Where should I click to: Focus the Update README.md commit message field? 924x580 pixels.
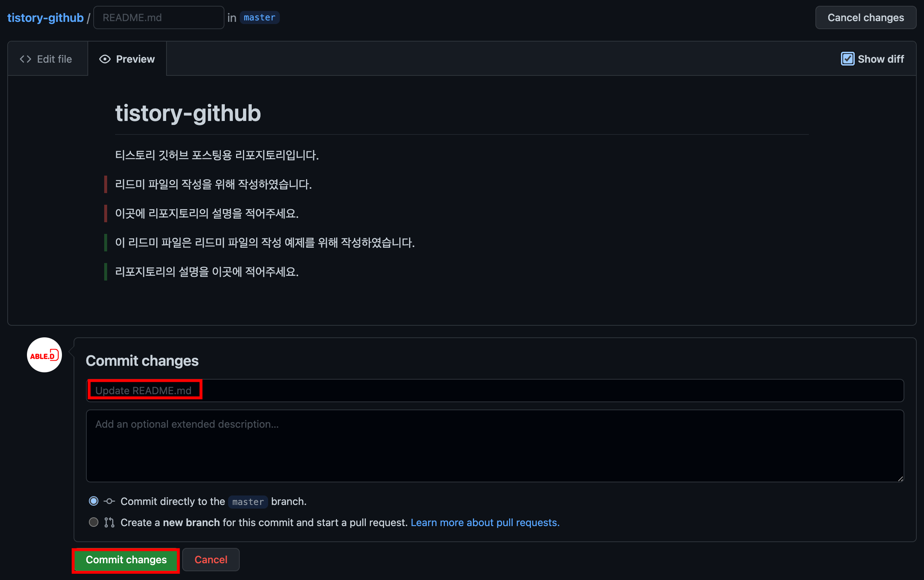(x=495, y=391)
